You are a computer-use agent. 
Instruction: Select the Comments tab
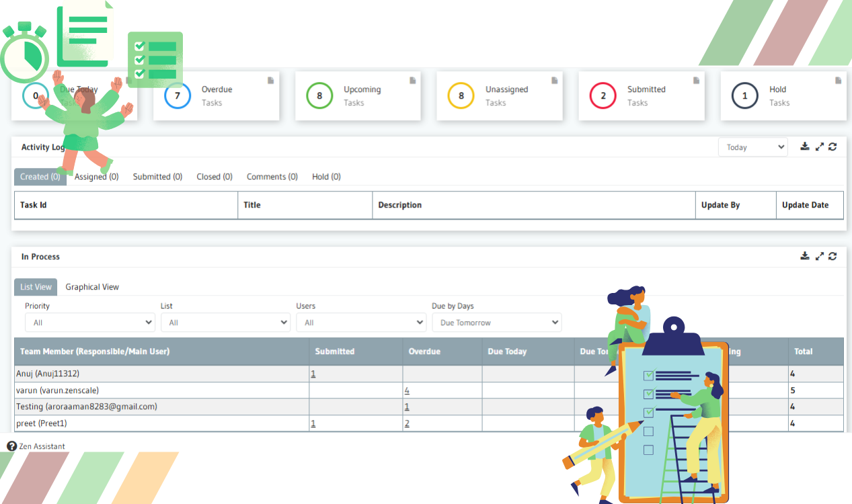272,176
